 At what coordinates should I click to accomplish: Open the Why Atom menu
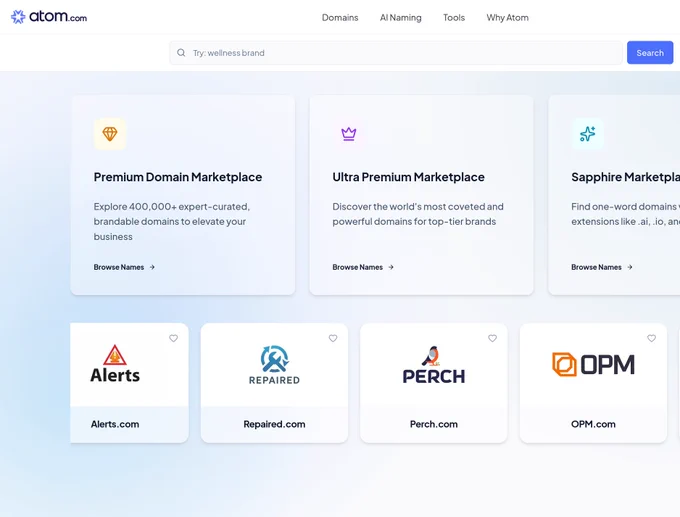[x=507, y=18]
